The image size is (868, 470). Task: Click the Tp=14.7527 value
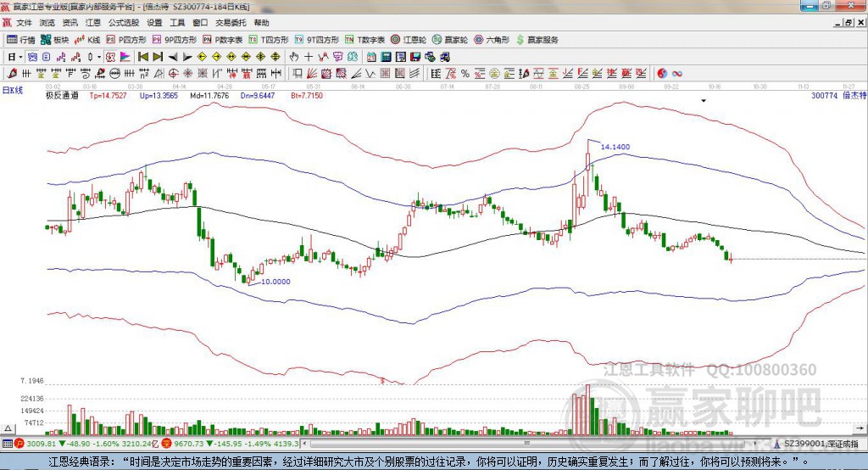(x=108, y=95)
